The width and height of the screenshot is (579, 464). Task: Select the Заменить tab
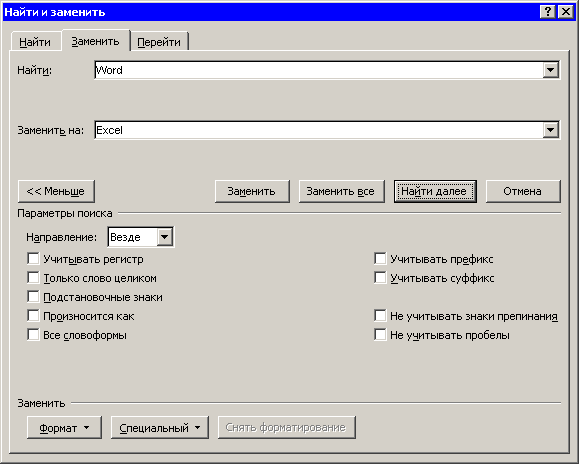pyautogui.click(x=95, y=41)
